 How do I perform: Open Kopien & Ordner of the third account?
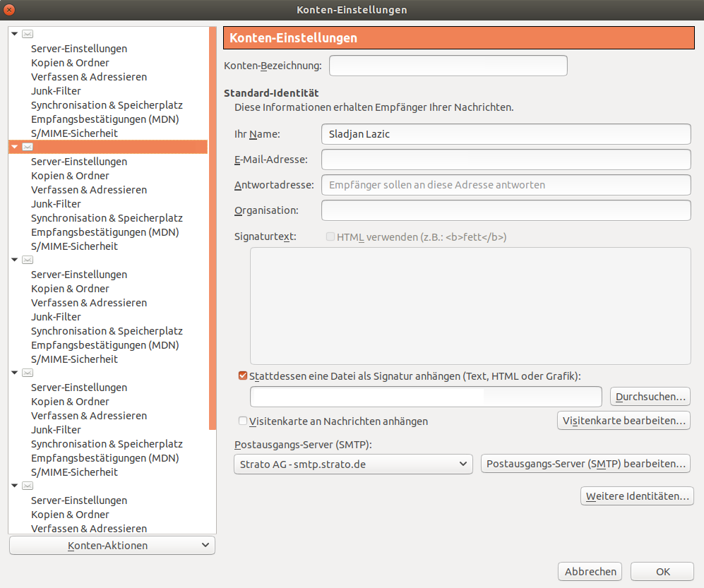(x=70, y=289)
